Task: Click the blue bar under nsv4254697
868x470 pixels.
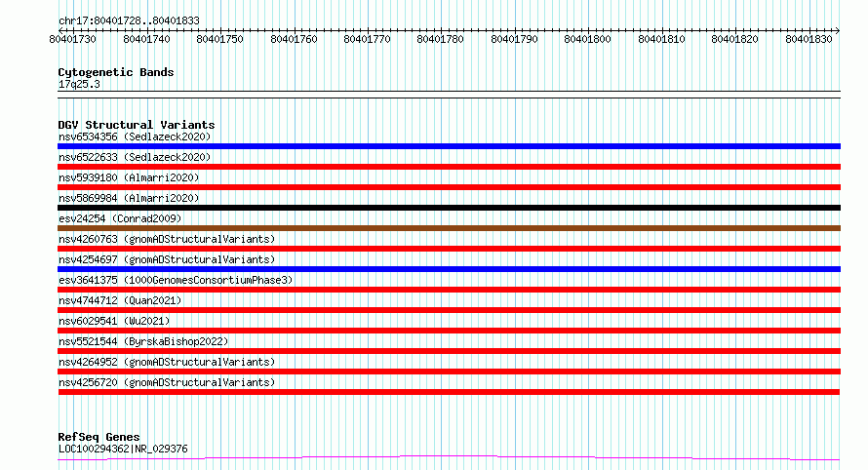Action: 449,269
